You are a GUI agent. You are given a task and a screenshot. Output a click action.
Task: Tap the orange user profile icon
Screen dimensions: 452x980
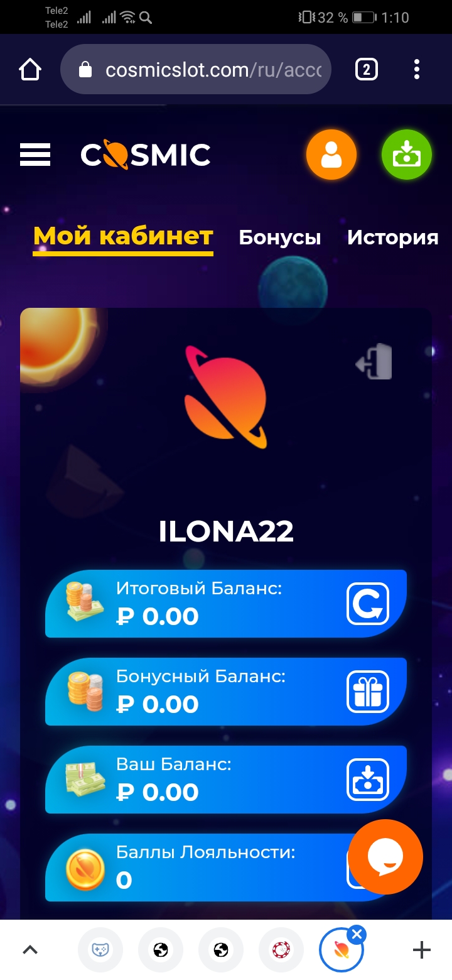click(331, 155)
